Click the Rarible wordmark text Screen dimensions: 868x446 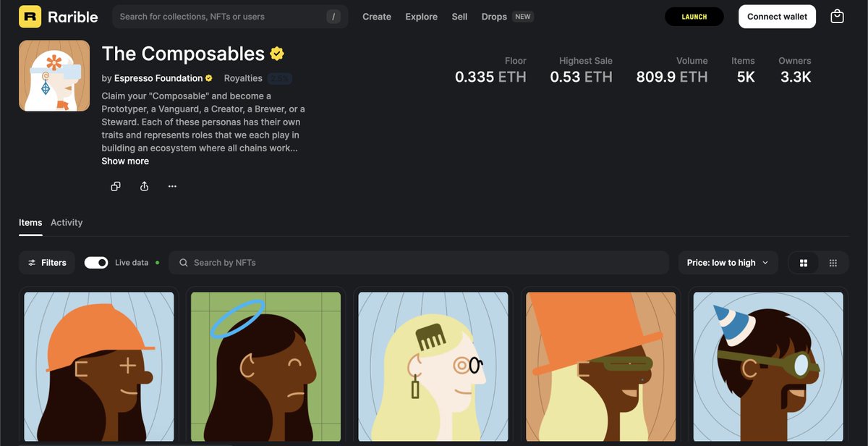point(73,17)
